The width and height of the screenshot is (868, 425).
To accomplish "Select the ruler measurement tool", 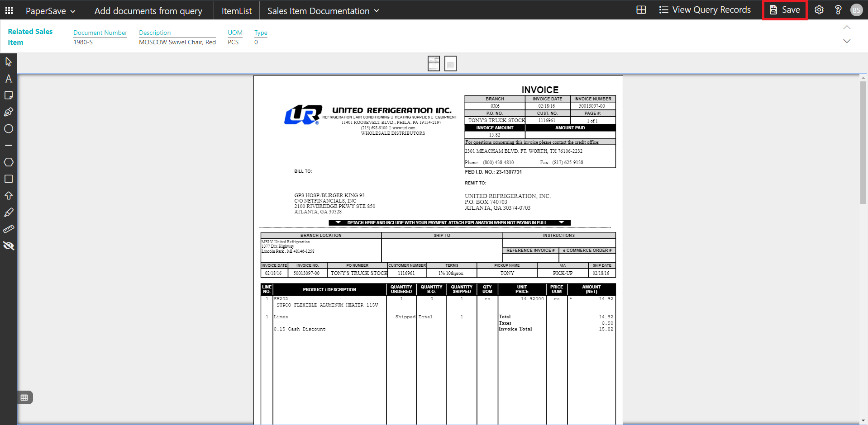I will pos(8,229).
